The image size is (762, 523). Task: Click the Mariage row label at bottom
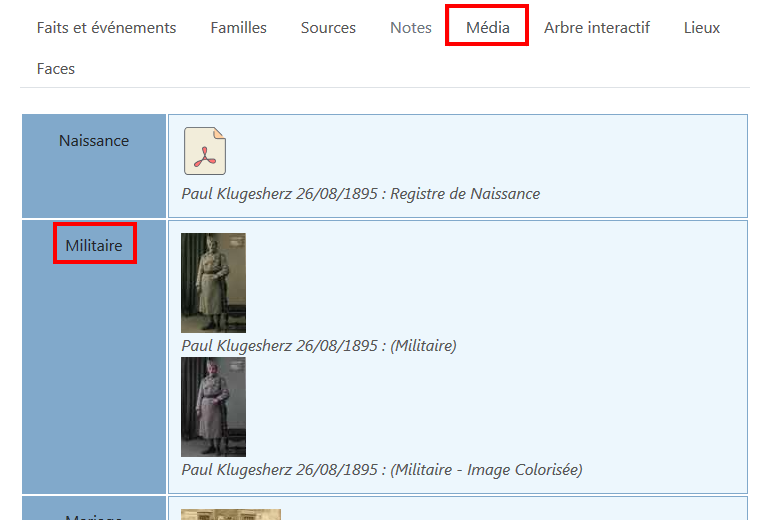[94, 517]
